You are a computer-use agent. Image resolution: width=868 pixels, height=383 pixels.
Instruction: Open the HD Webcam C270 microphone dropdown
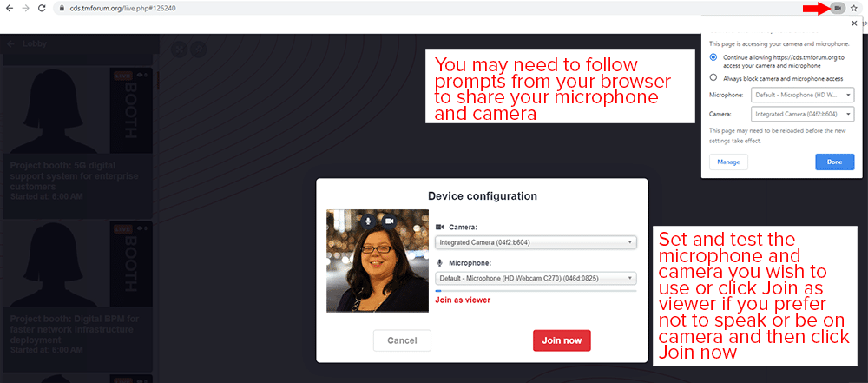point(536,278)
